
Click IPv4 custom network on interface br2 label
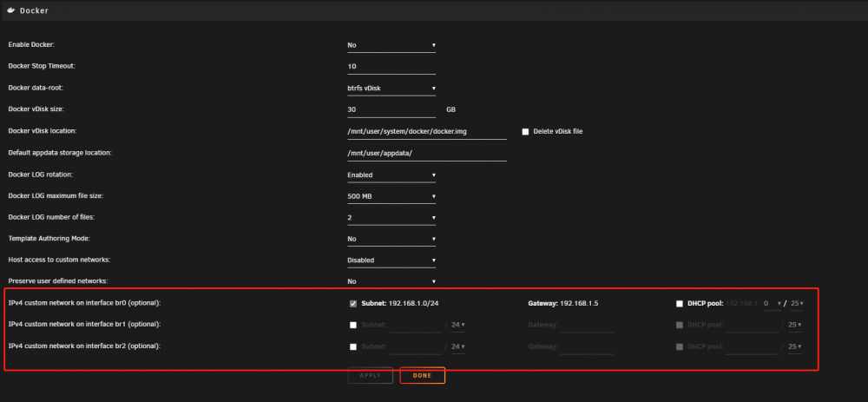click(x=85, y=346)
